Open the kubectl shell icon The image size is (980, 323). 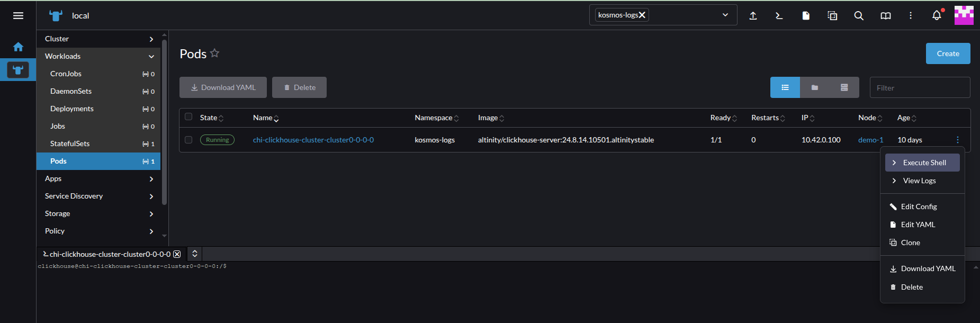(x=779, y=16)
